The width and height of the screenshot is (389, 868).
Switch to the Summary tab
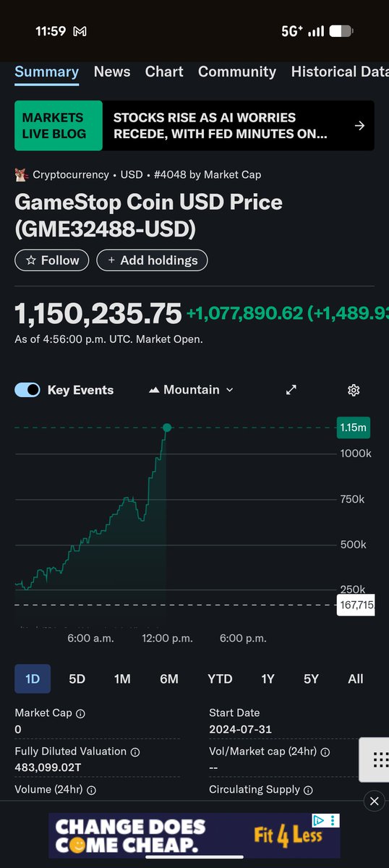pyautogui.click(x=47, y=72)
